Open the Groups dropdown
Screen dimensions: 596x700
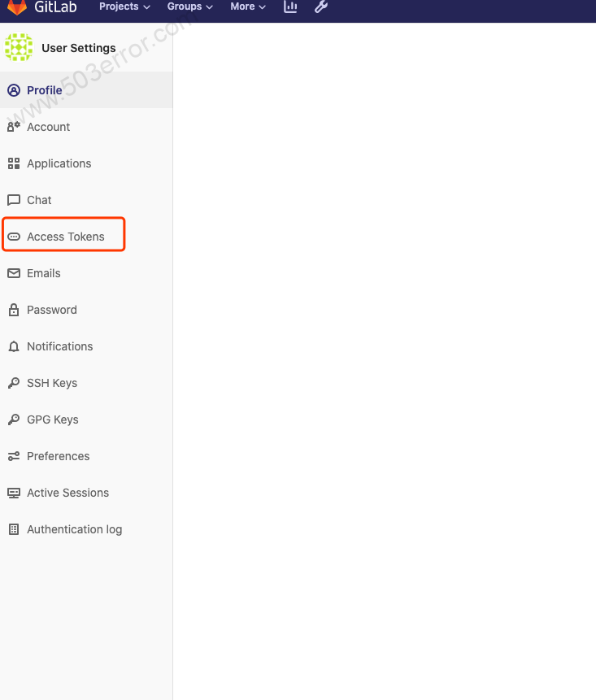click(189, 7)
